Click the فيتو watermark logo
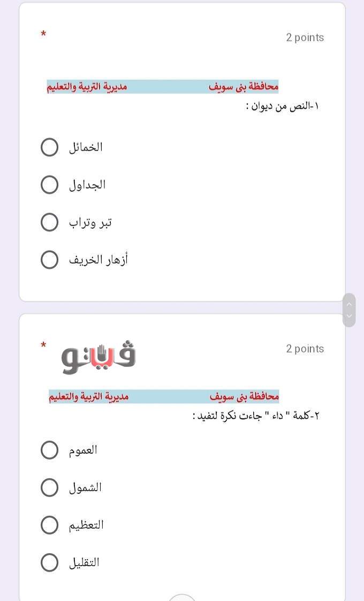The image size is (364, 601). (x=98, y=357)
